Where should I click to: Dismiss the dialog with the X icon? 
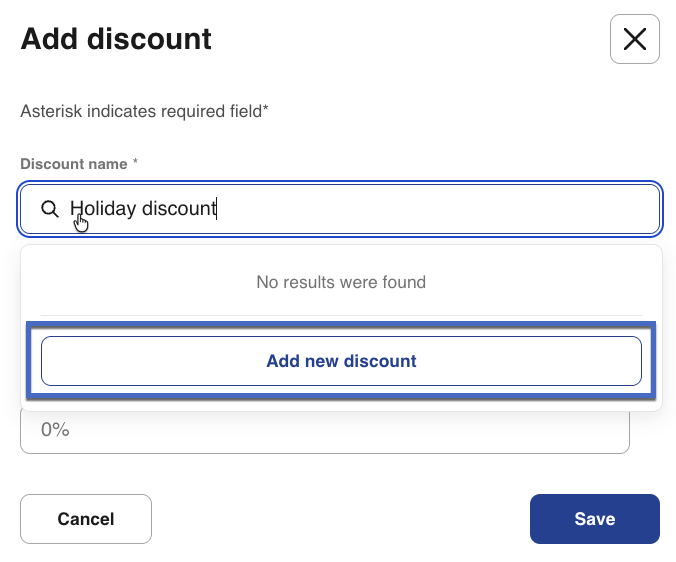(x=634, y=39)
